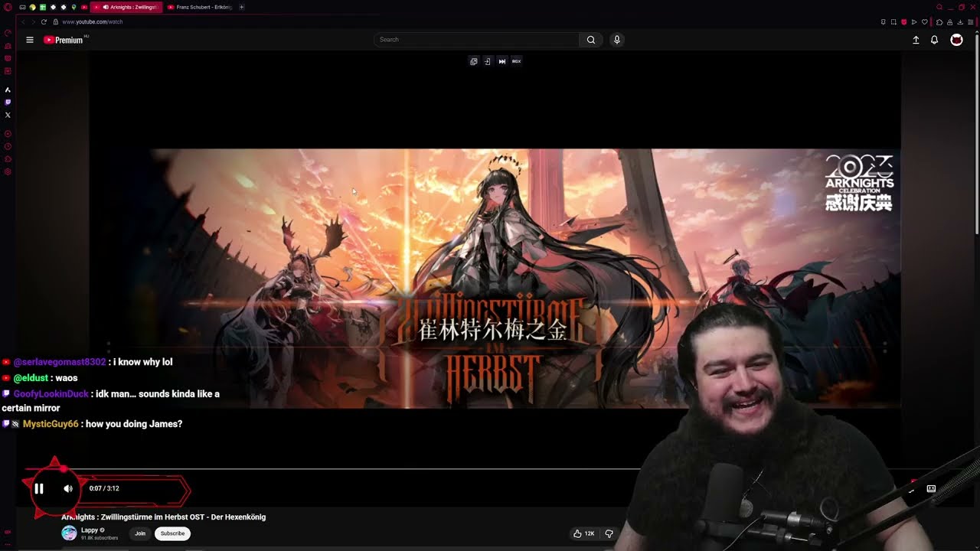Open the X (Twitter) sidebar icon
Viewport: 980px width, 551px height.
tap(8, 115)
